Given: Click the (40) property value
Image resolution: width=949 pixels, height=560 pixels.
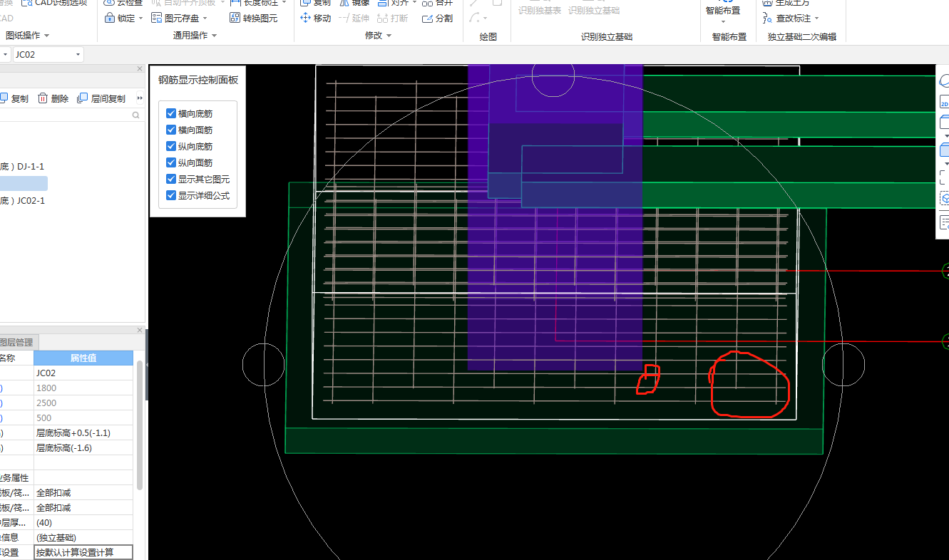Looking at the screenshot, I should [83, 522].
